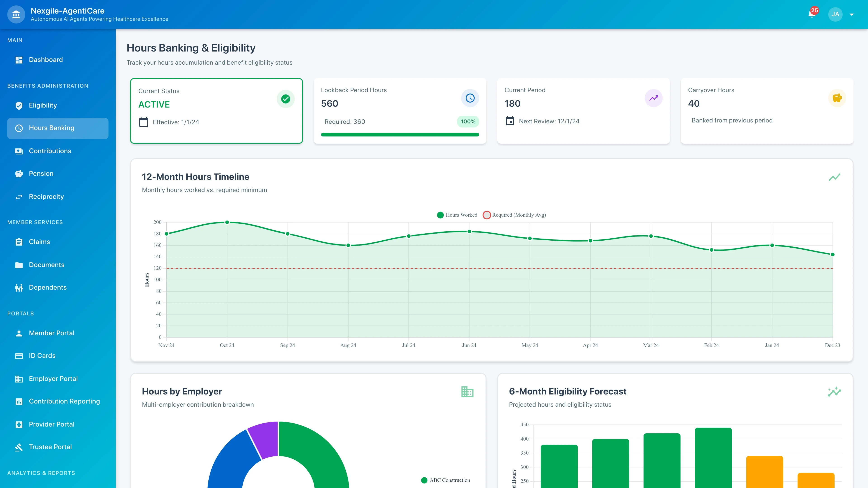Open the Dashboard menu item

click(x=45, y=60)
